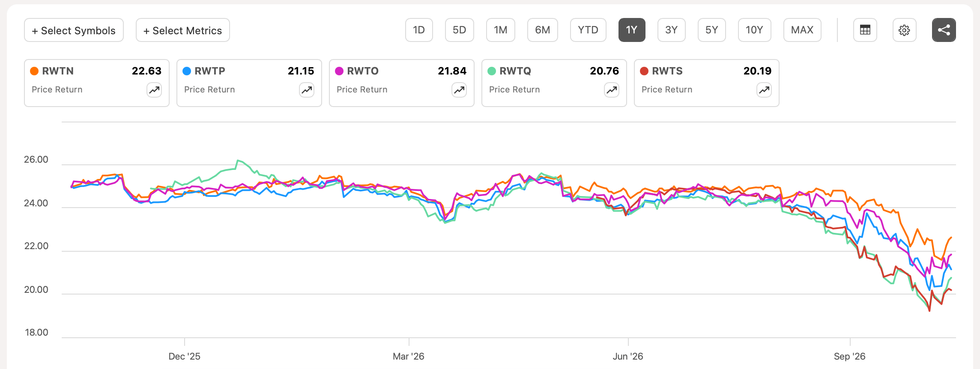Screen dimensions: 980x369
Task: Click Price Return label under RWTN
Action: click(57, 89)
